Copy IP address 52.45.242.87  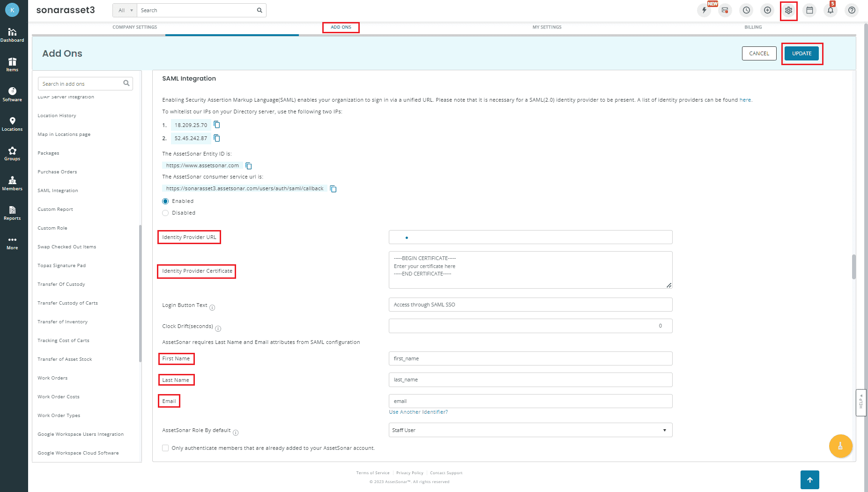217,138
